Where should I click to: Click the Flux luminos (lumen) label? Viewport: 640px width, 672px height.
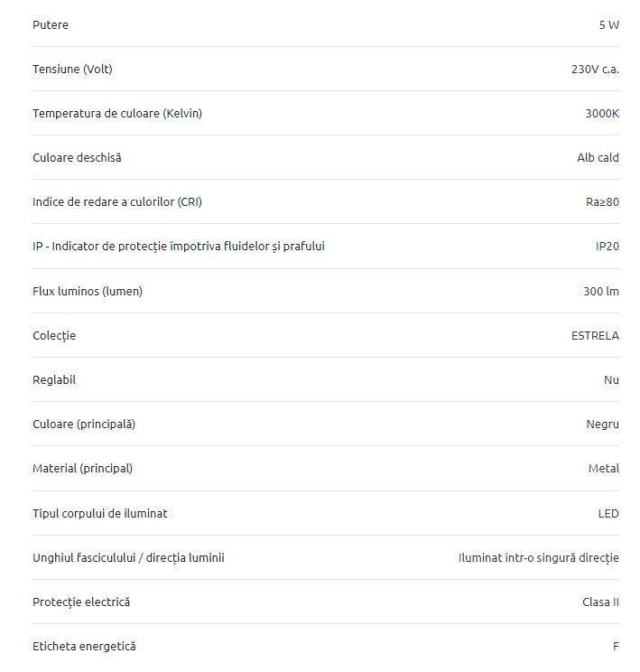pyautogui.click(x=88, y=292)
